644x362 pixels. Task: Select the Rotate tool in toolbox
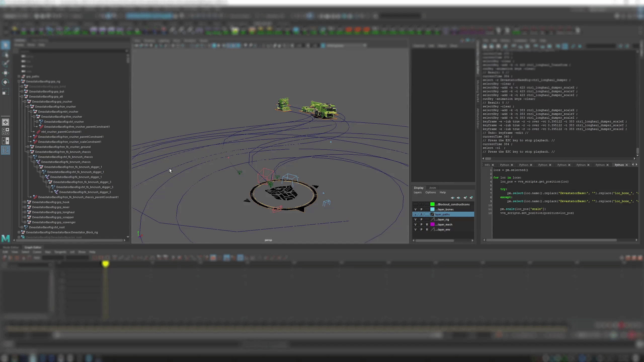point(5,82)
